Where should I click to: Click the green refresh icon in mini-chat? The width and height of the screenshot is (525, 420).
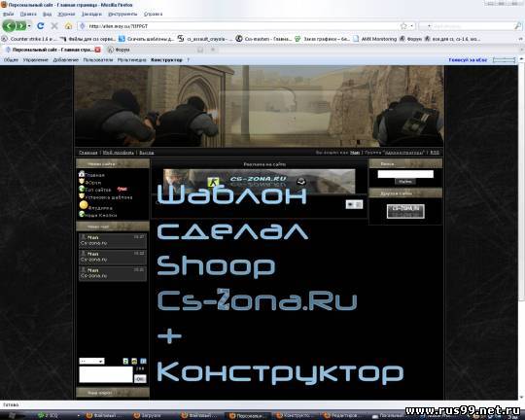(125, 361)
